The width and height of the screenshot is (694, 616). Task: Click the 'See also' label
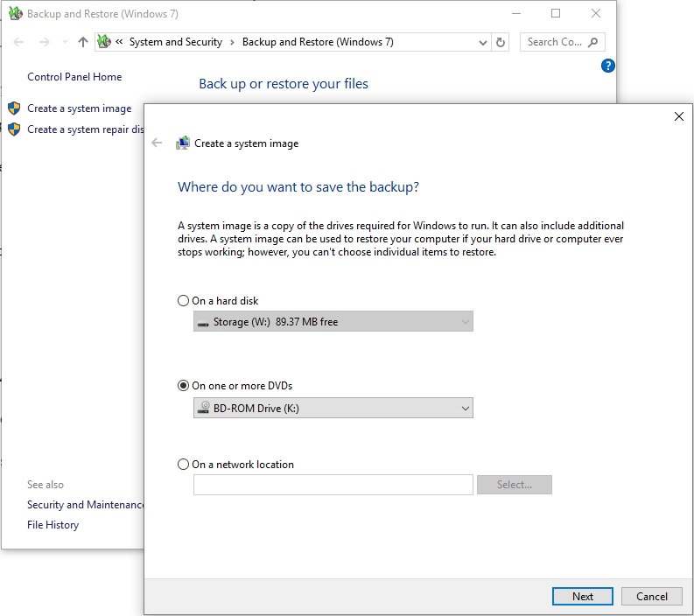(x=46, y=485)
